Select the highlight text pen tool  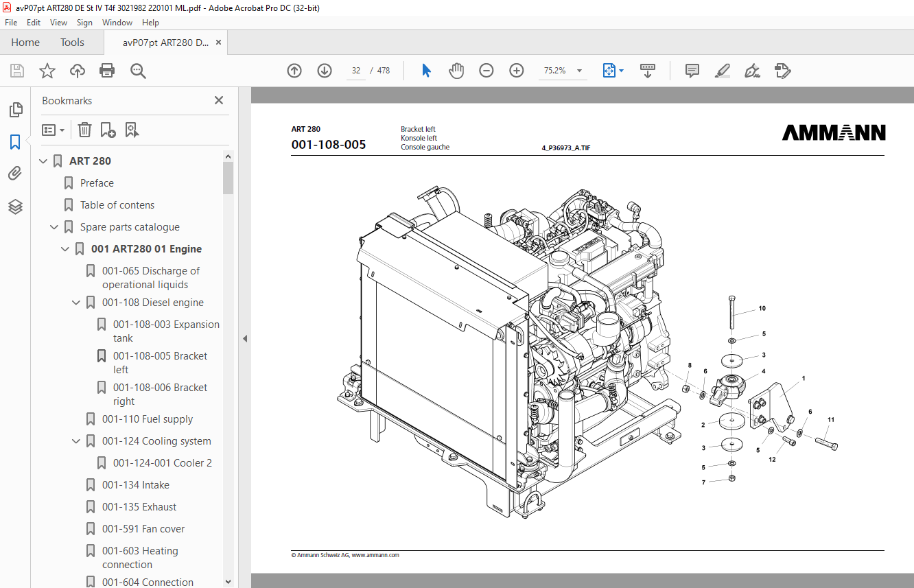click(722, 71)
